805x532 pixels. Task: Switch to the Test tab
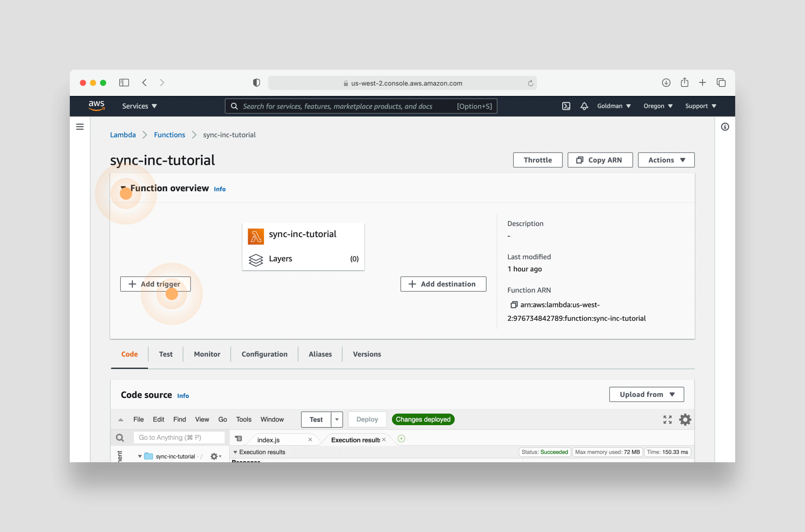click(166, 354)
